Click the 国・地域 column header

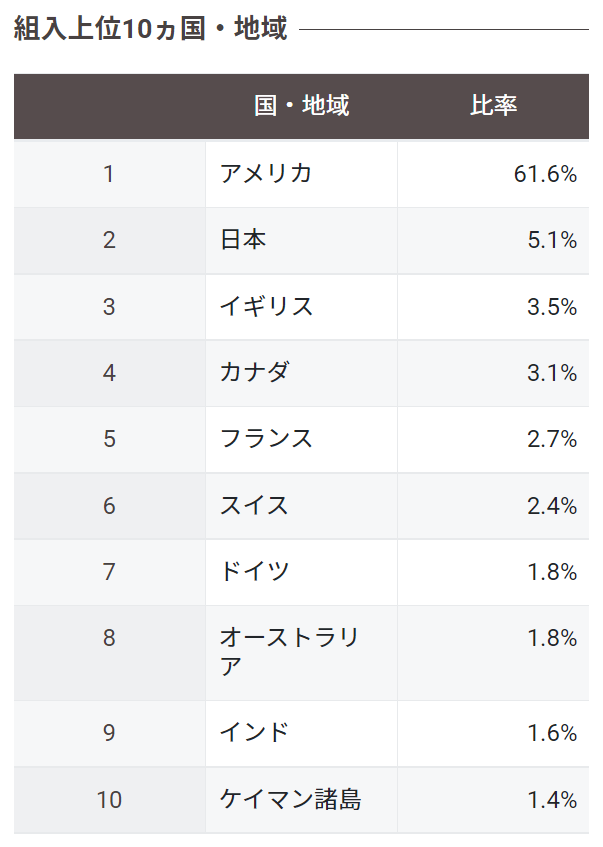tap(302, 105)
